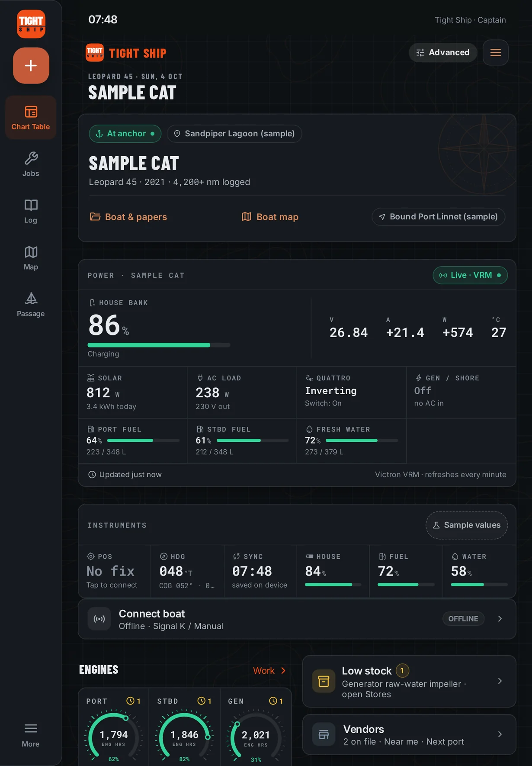The height and width of the screenshot is (766, 532).
Task: Click the Quattro inverter icon
Action: [309, 378]
